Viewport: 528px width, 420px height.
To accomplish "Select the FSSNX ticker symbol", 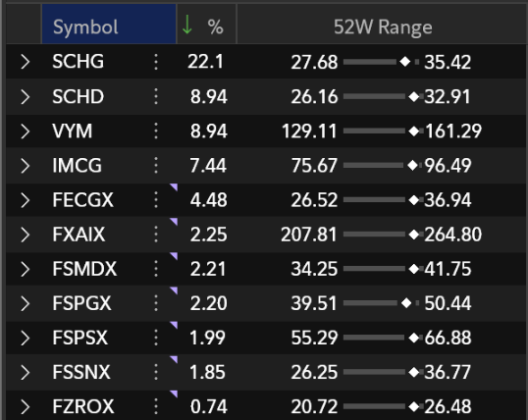I will point(81,373).
